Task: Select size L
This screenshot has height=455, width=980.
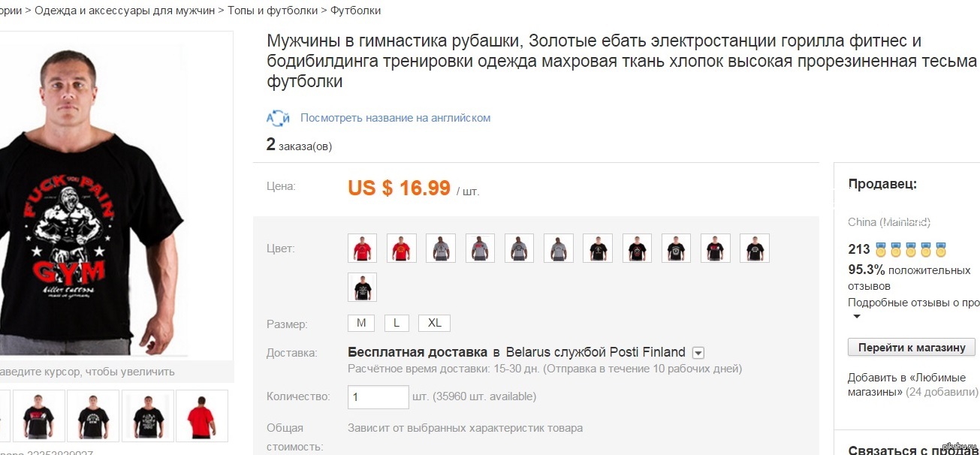Action: 397,323
